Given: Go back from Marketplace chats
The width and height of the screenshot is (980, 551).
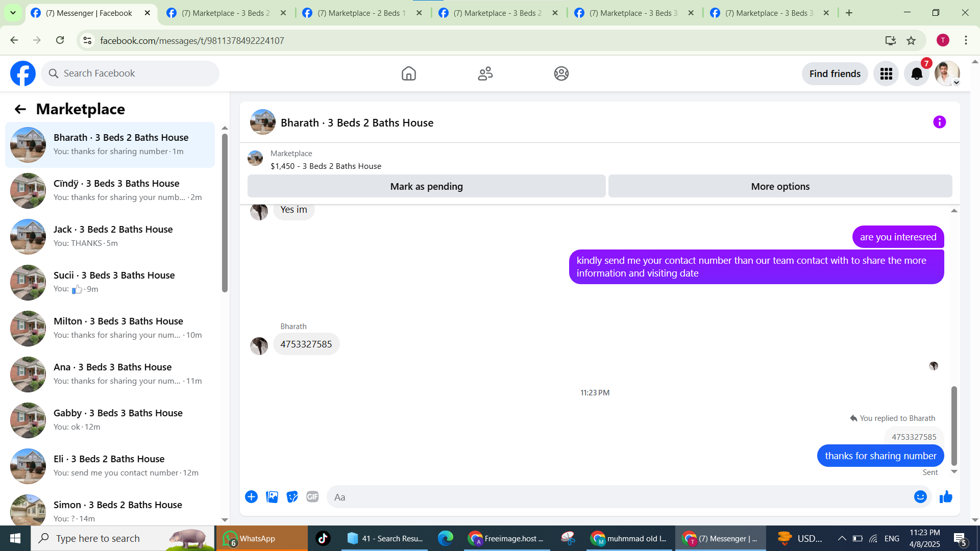Looking at the screenshot, I should coord(20,109).
